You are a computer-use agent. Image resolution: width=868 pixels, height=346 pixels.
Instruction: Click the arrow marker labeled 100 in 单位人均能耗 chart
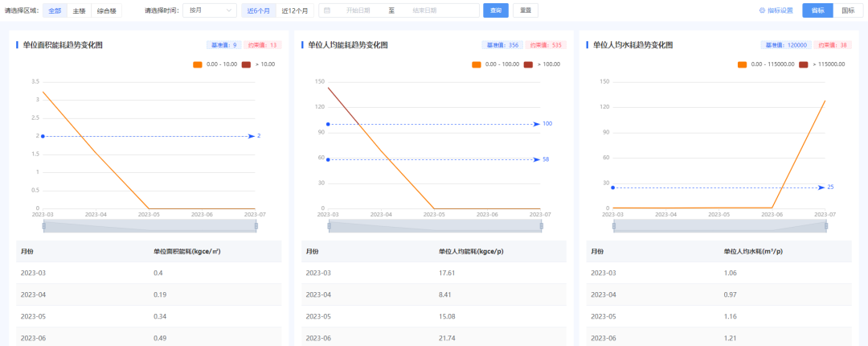537,124
